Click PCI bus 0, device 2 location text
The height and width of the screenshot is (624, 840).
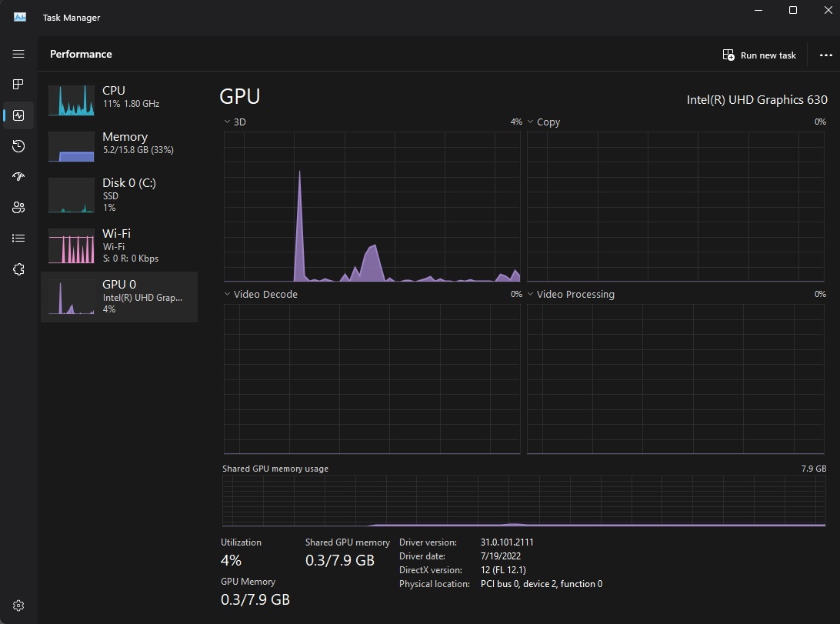tap(542, 584)
